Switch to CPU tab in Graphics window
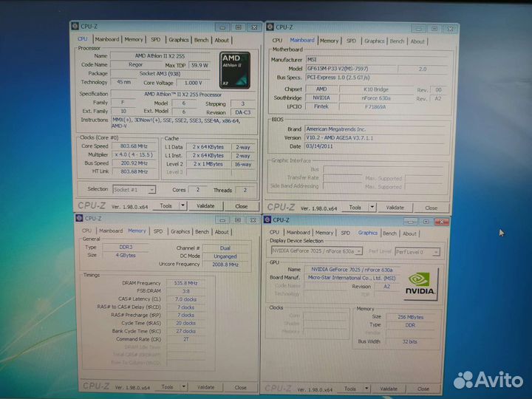532x399 pixels. (x=274, y=233)
